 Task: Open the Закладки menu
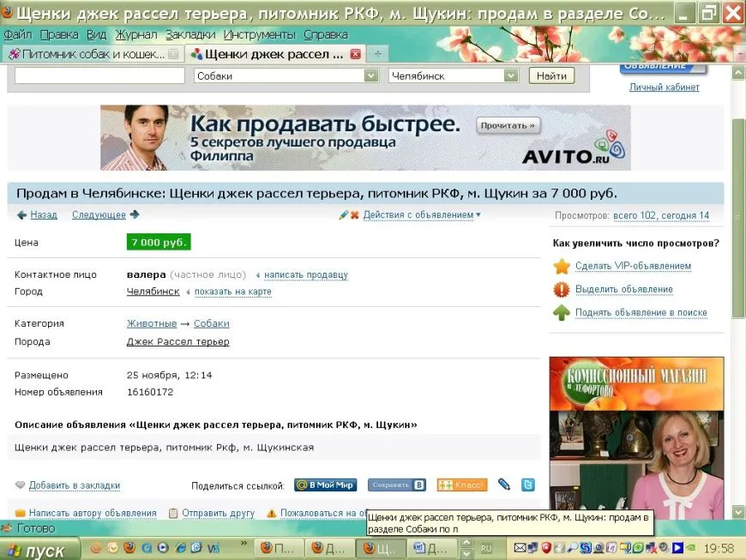[190, 35]
